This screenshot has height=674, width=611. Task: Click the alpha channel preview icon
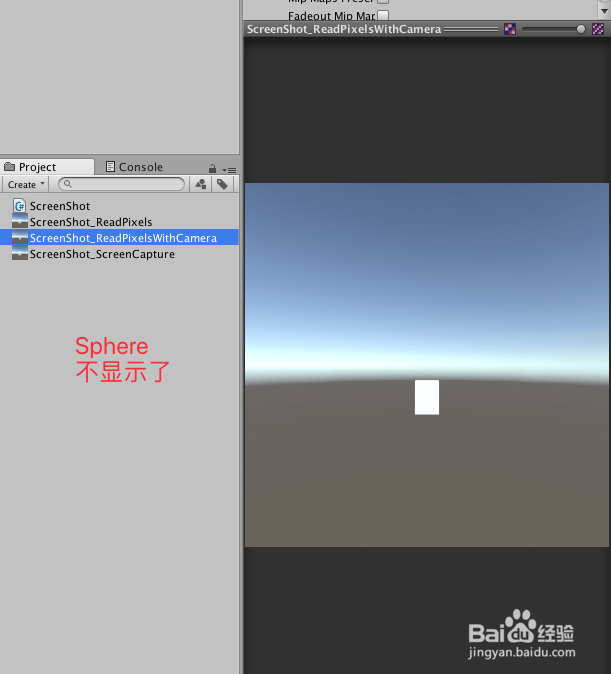(x=598, y=29)
